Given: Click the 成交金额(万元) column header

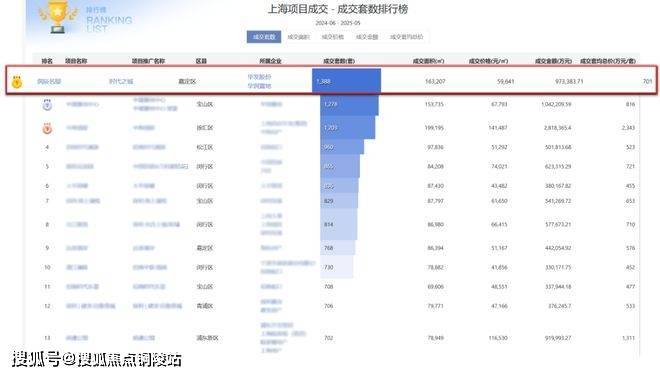Looking at the screenshot, I should click(554, 61).
